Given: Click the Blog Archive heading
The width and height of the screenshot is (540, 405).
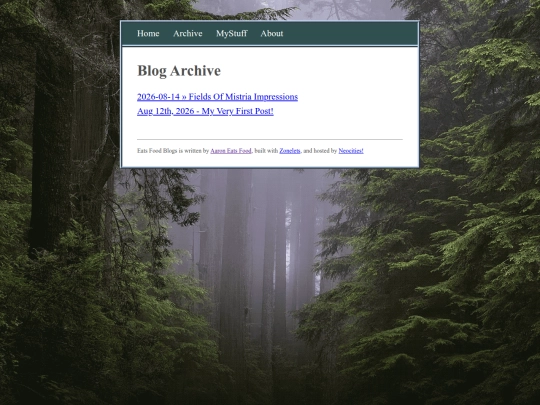Looking at the screenshot, I should [179, 71].
